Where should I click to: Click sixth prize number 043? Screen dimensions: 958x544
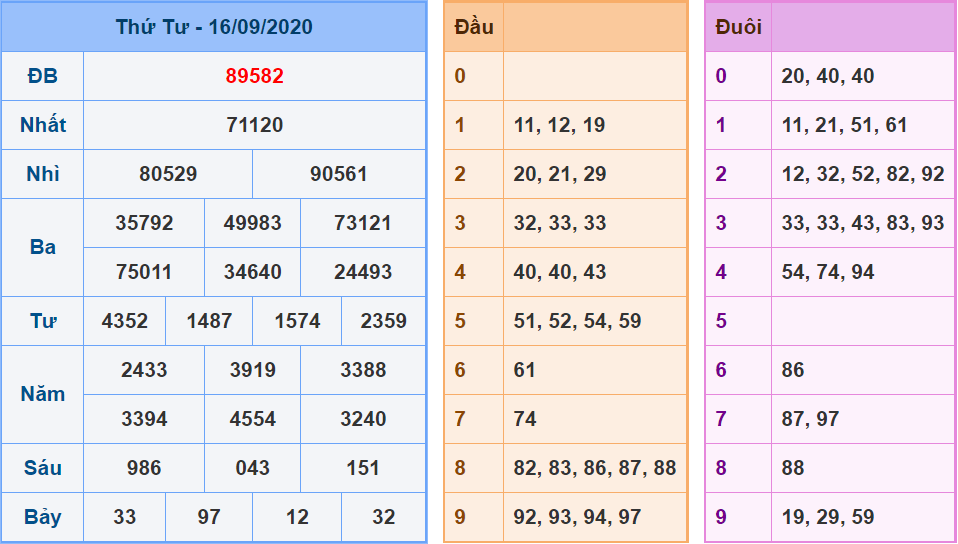click(x=253, y=468)
